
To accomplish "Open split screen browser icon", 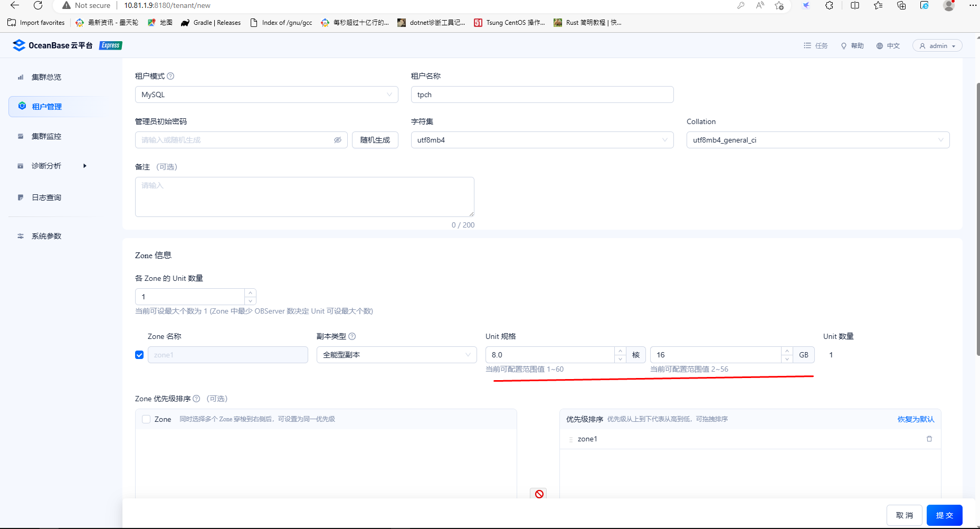I will [855, 5].
